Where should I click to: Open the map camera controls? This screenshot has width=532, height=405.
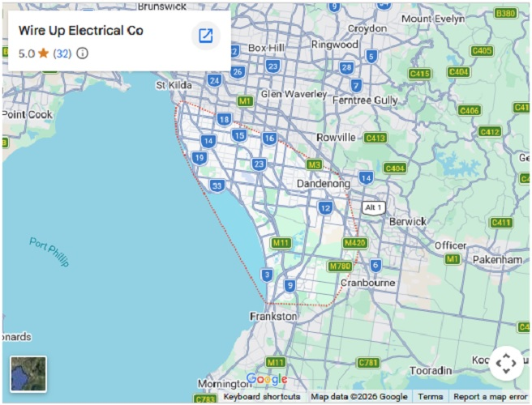[504, 362]
